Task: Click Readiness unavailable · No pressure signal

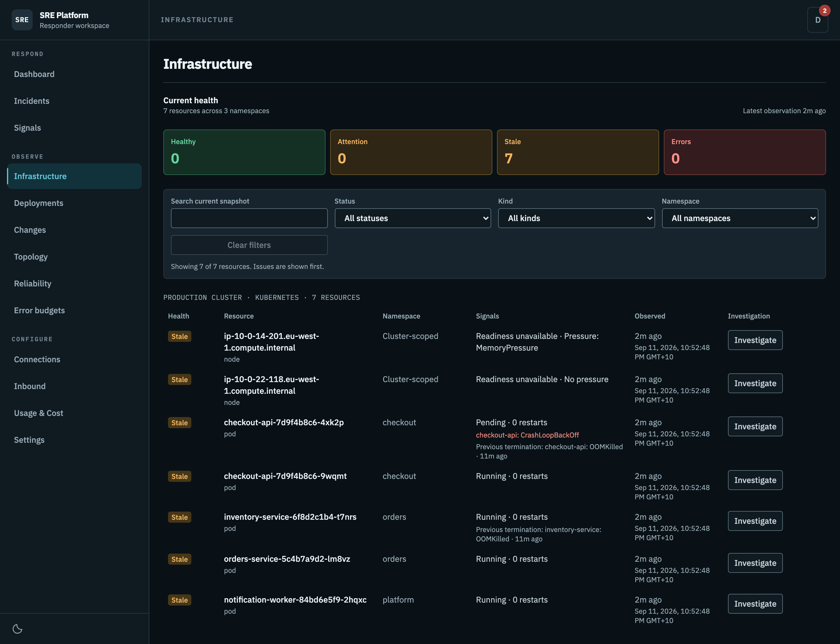Action: [542, 379]
